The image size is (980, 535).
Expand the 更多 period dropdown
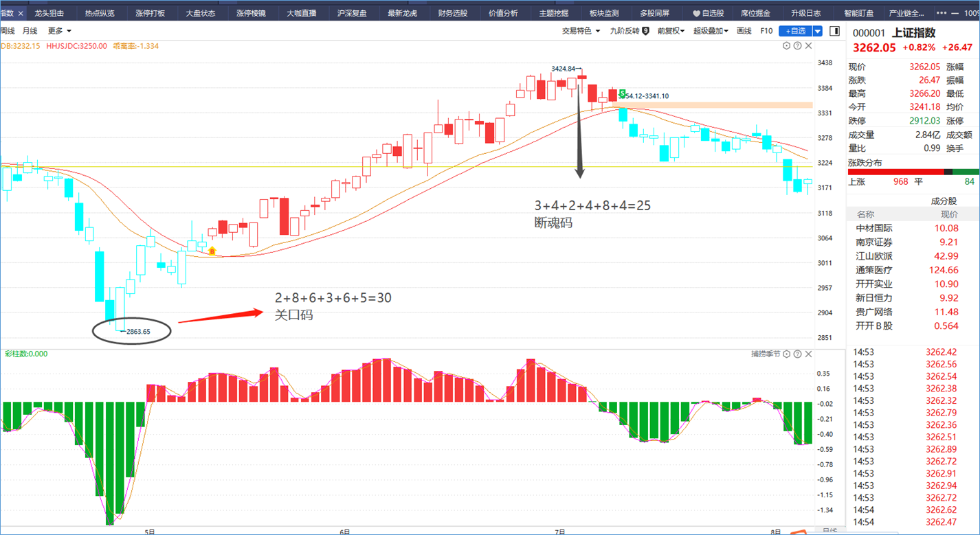pos(59,31)
